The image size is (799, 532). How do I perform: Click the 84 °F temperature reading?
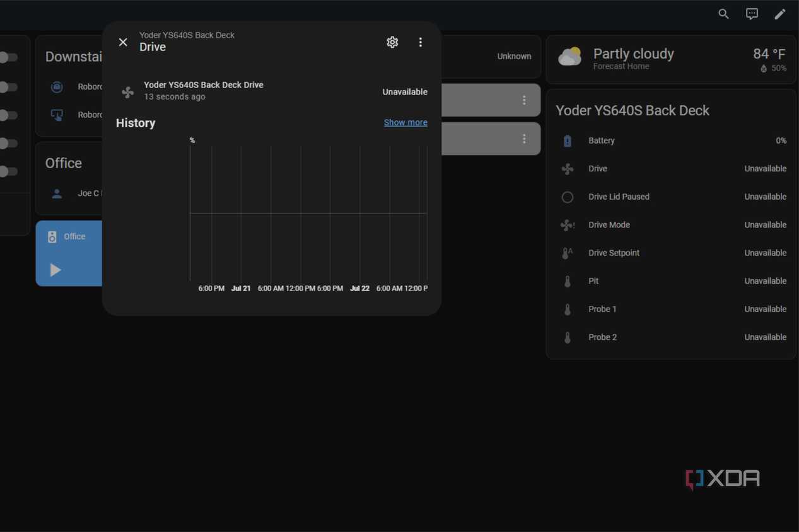(x=769, y=54)
